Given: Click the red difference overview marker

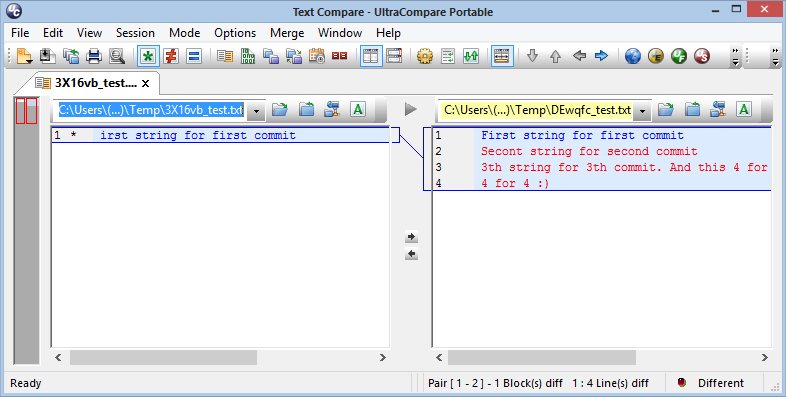Looking at the screenshot, I should point(26,111).
